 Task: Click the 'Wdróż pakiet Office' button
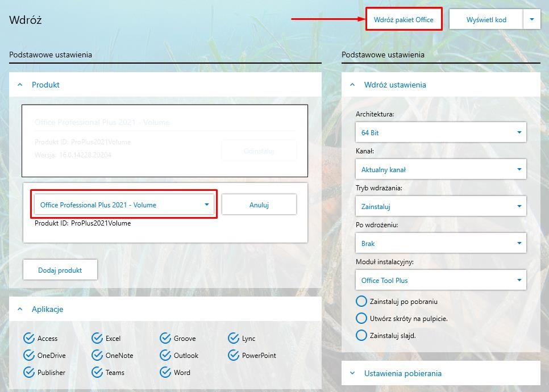(x=404, y=19)
